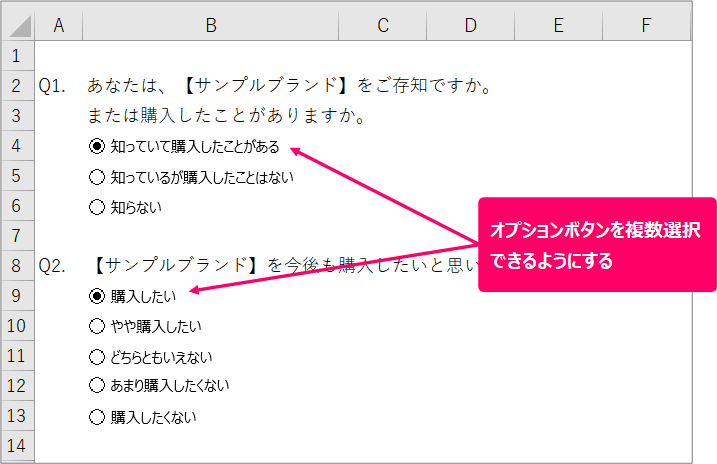
Task: Select column E header
Action: tap(558, 26)
